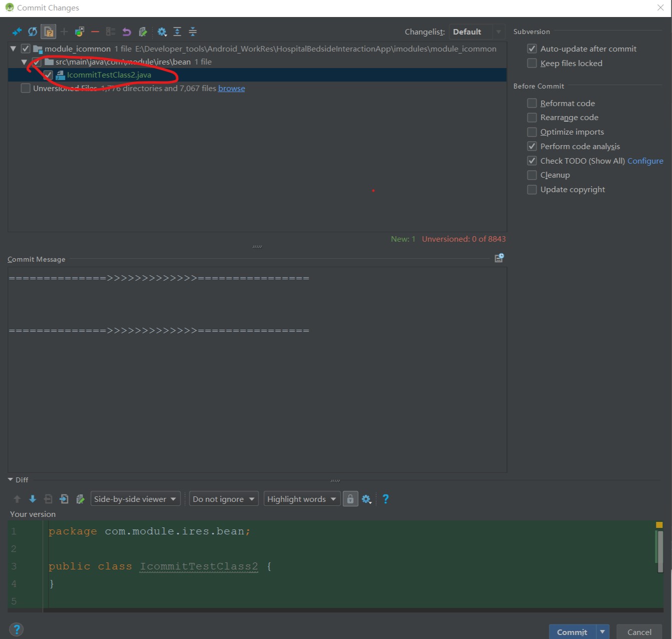Collapse the Diff section triangle

[11, 479]
